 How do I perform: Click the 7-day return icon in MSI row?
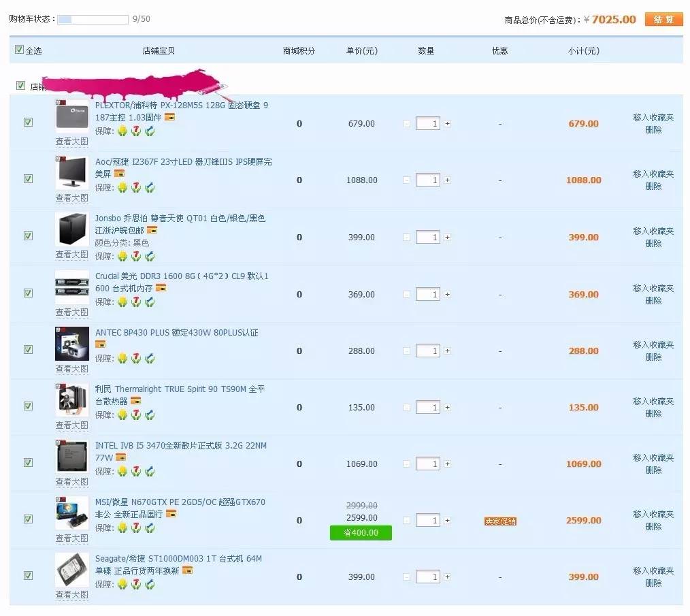pyautogui.click(x=136, y=528)
